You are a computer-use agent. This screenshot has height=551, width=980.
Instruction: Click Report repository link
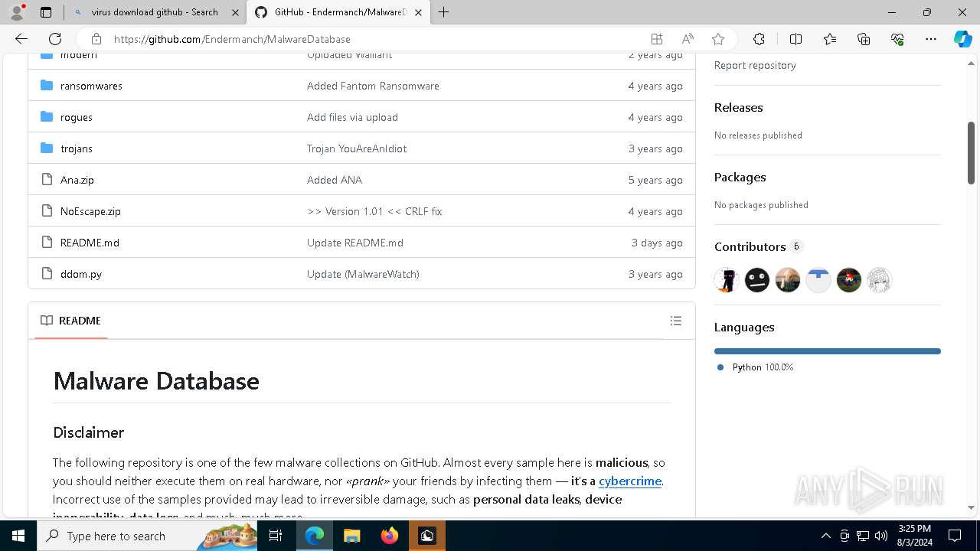pyautogui.click(x=755, y=65)
